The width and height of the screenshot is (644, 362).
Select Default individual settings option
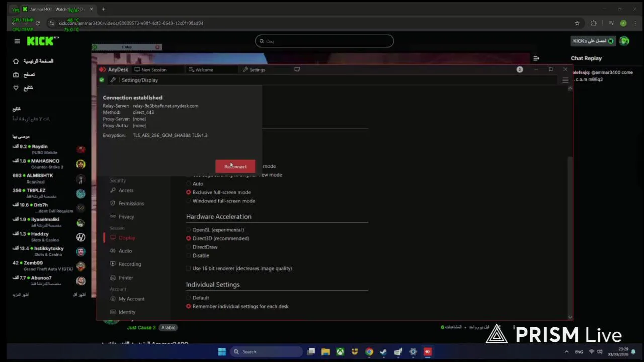tap(197, 298)
